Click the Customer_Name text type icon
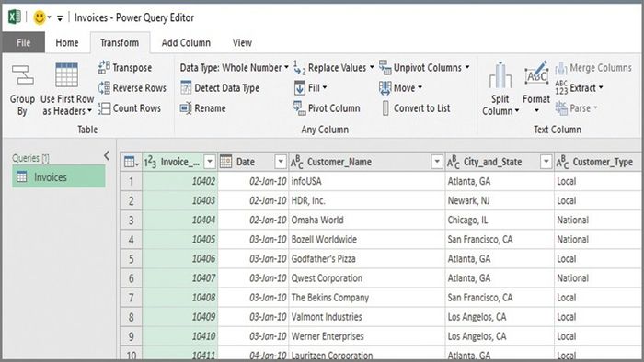Image resolution: width=644 pixels, height=362 pixels. [x=296, y=162]
